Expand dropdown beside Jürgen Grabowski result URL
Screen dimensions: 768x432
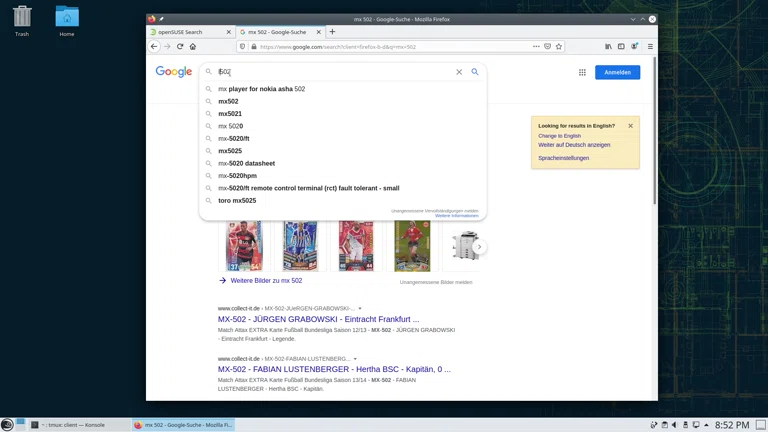point(360,309)
